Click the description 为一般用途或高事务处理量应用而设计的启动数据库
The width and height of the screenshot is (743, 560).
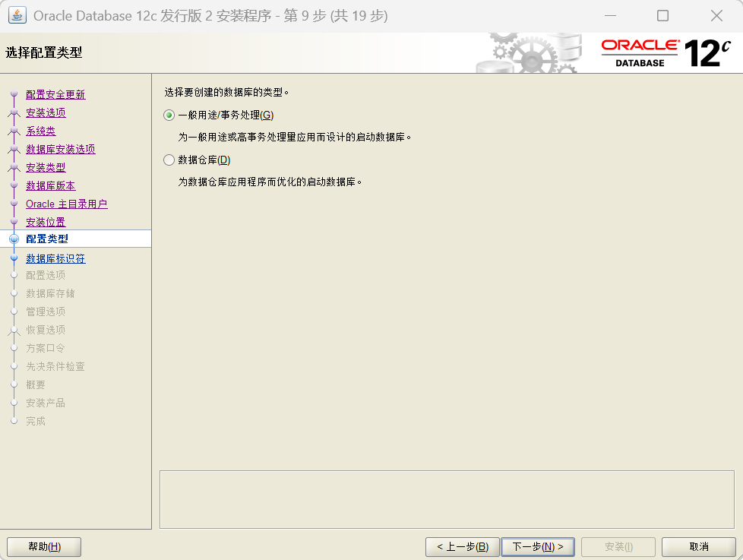295,138
